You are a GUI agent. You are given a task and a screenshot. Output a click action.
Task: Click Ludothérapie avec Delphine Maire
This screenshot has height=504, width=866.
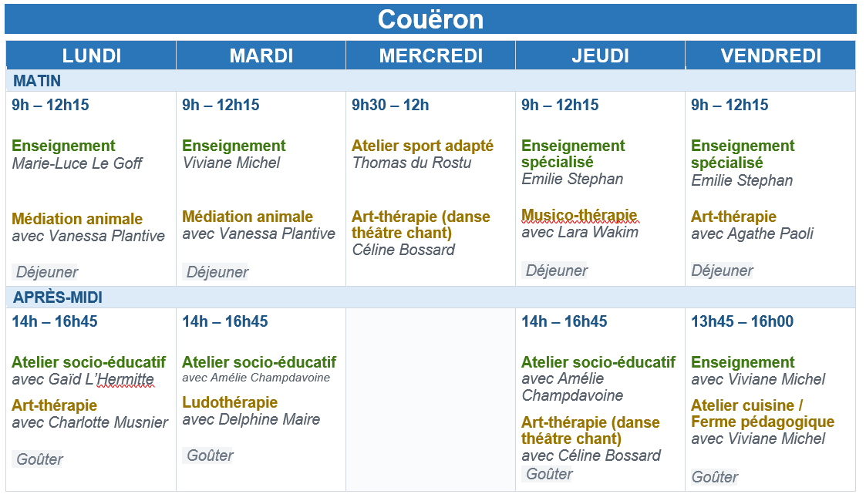(x=251, y=411)
